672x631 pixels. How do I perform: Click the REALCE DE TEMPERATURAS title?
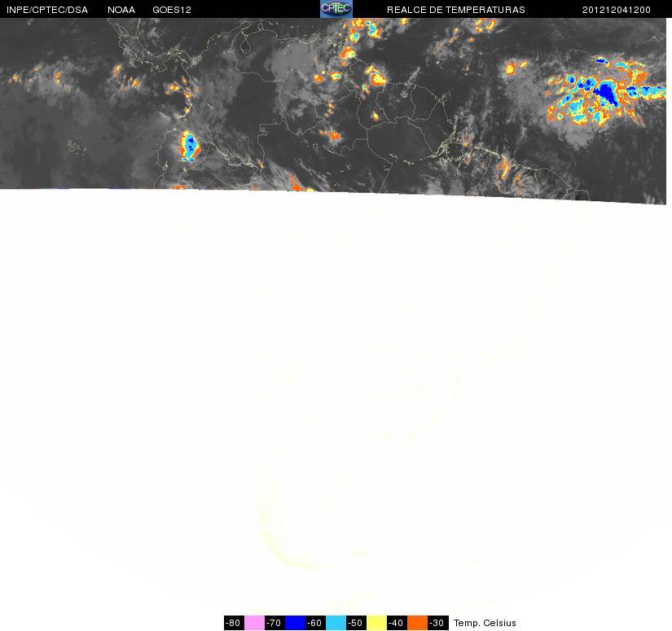[x=456, y=10]
